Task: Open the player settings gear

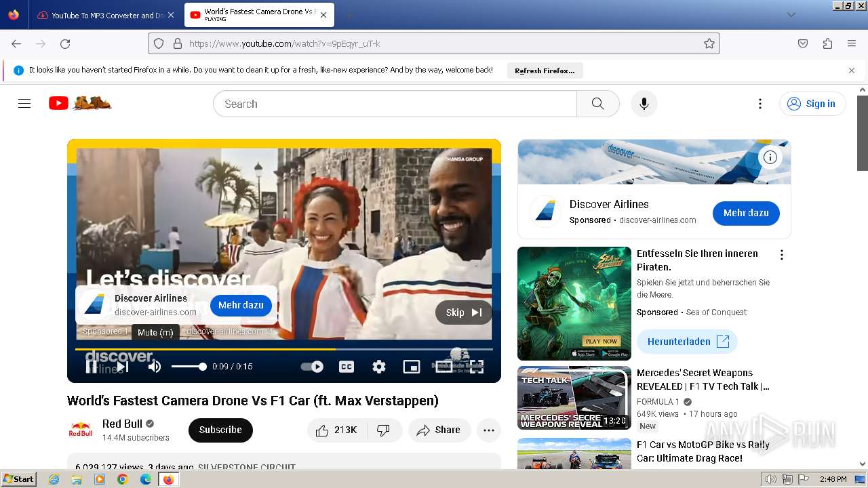Action: pos(379,367)
